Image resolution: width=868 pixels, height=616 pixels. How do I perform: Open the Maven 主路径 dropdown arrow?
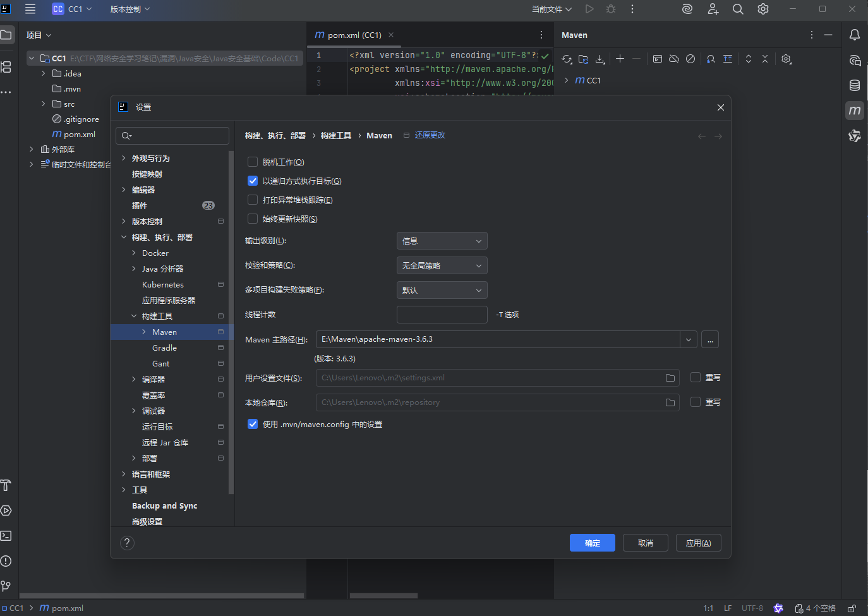click(x=689, y=339)
